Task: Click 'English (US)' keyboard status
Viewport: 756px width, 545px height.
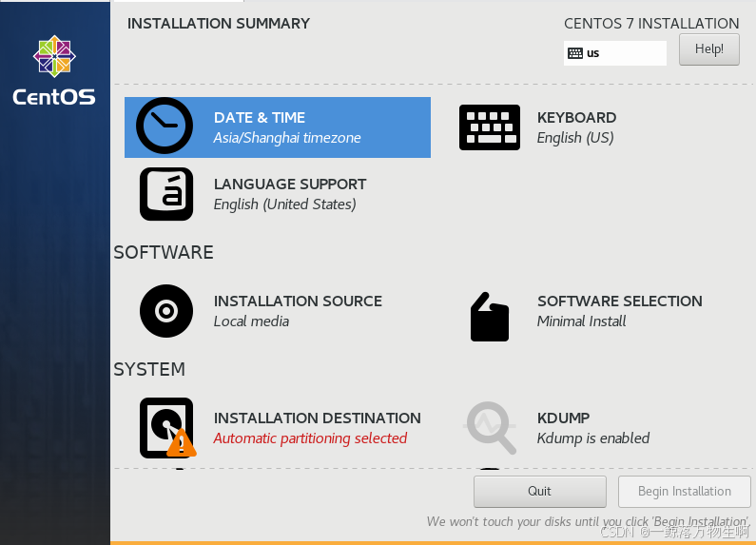Action: click(575, 138)
